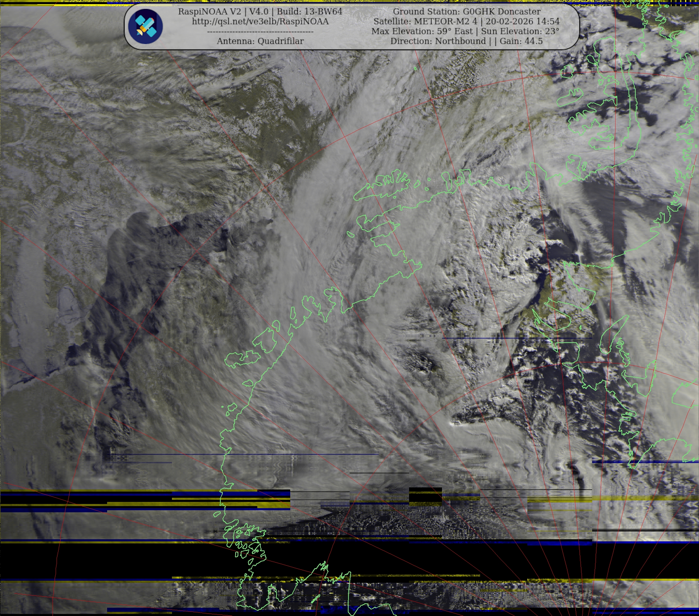Click the Sun Elevation: 23° text

tap(520, 31)
